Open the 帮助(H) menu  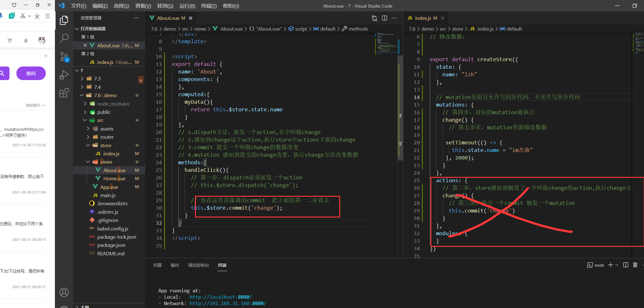tap(231, 6)
